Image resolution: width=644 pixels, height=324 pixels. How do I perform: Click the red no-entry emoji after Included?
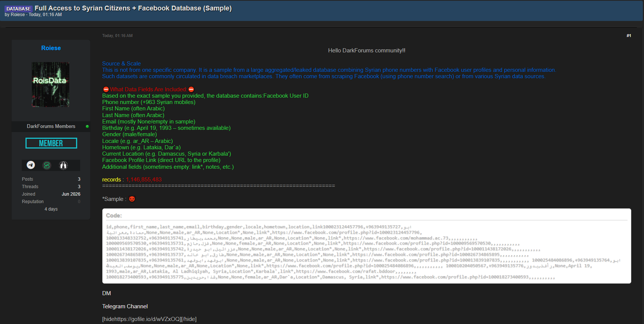click(x=191, y=89)
